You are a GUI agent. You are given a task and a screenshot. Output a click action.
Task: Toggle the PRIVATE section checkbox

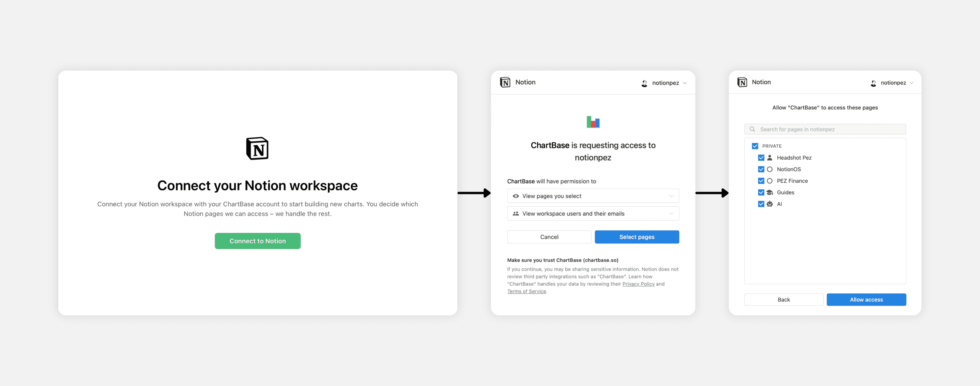point(754,146)
